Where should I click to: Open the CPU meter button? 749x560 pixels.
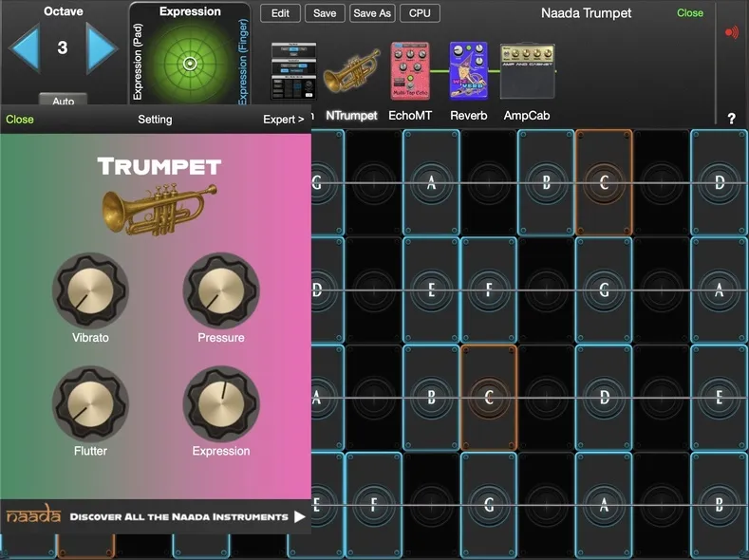[x=420, y=13]
